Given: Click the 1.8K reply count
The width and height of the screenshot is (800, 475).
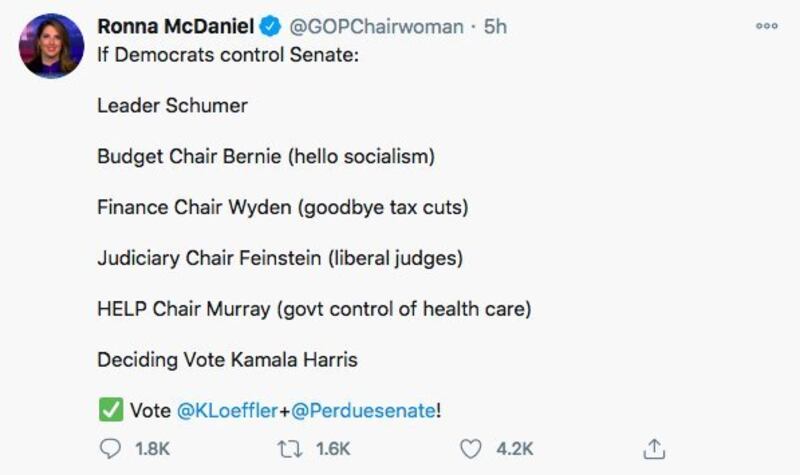Looking at the screenshot, I should point(152,449).
